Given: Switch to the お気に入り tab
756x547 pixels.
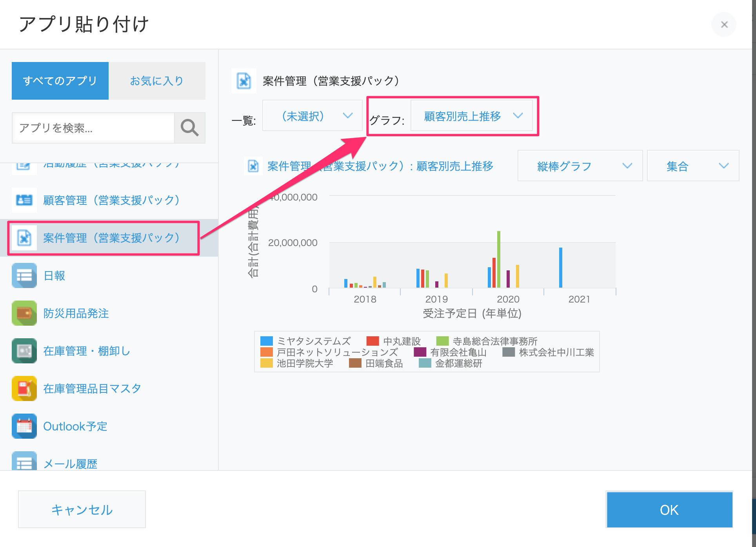Looking at the screenshot, I should point(157,81).
